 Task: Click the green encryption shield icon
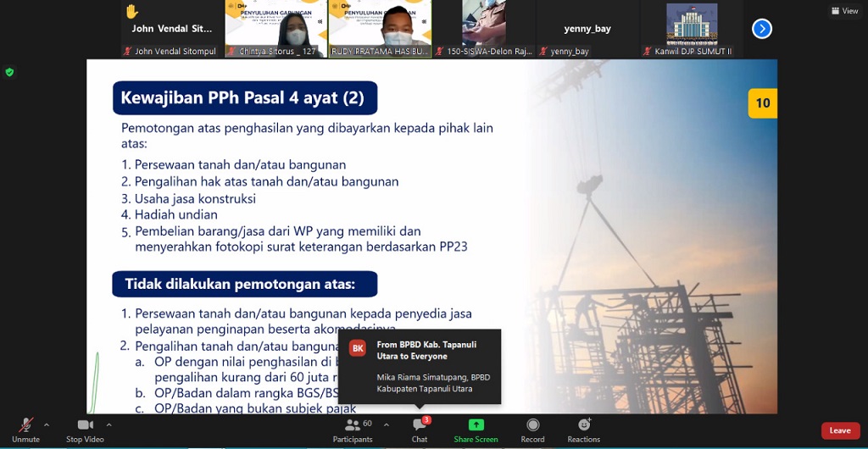(9, 72)
